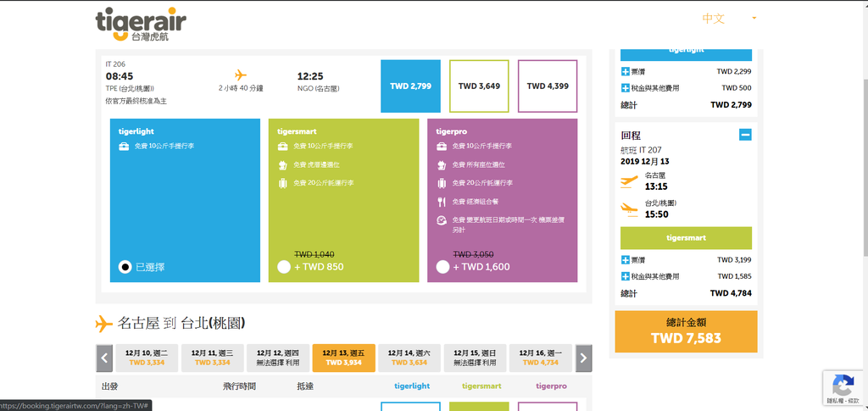Select the TWD 3,649 tigersmart fare box
868x411 pixels.
[479, 86]
